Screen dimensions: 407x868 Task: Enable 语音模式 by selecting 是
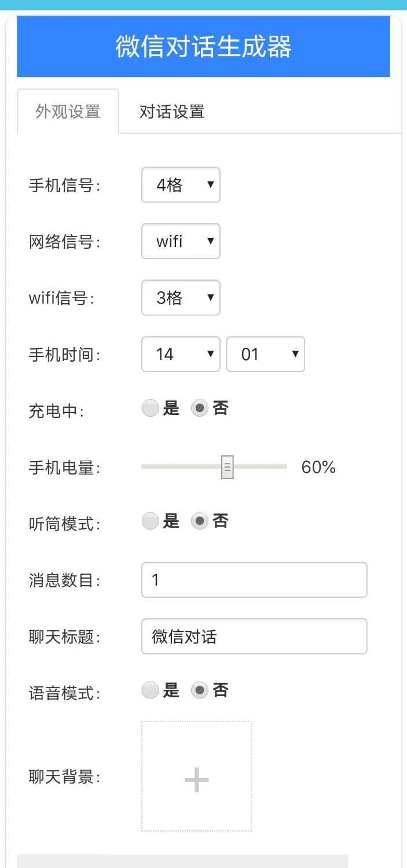150,690
